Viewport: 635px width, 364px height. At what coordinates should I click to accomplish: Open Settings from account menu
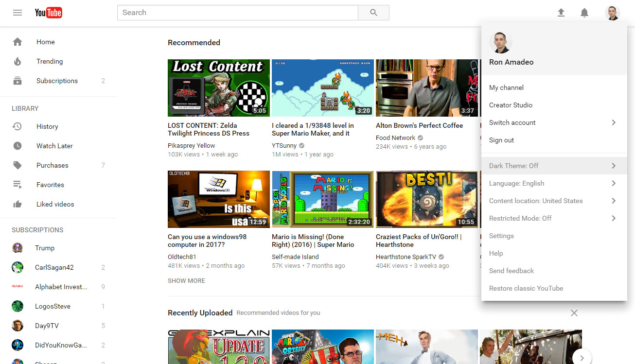coord(554,236)
